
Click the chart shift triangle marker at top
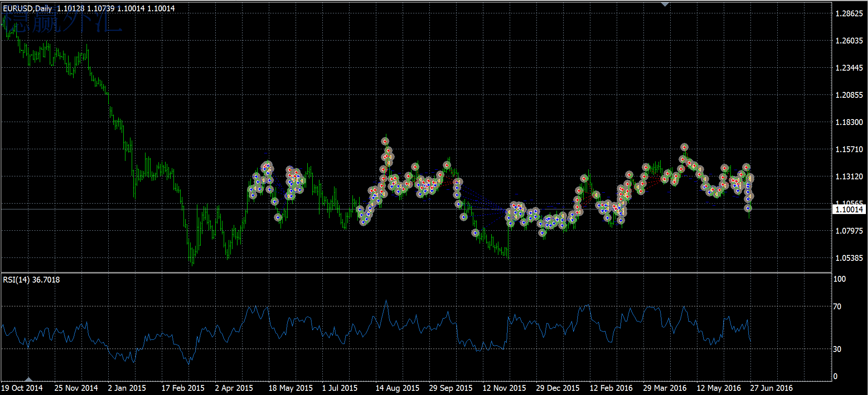(x=665, y=5)
